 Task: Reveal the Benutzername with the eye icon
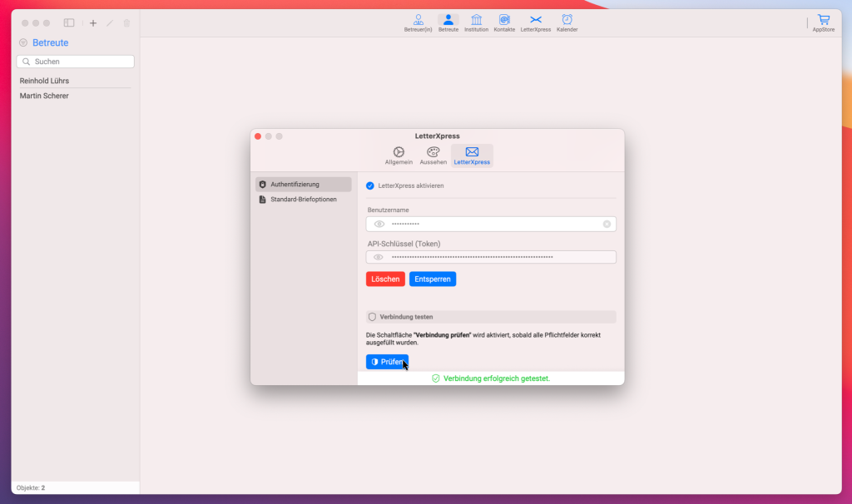click(x=379, y=224)
